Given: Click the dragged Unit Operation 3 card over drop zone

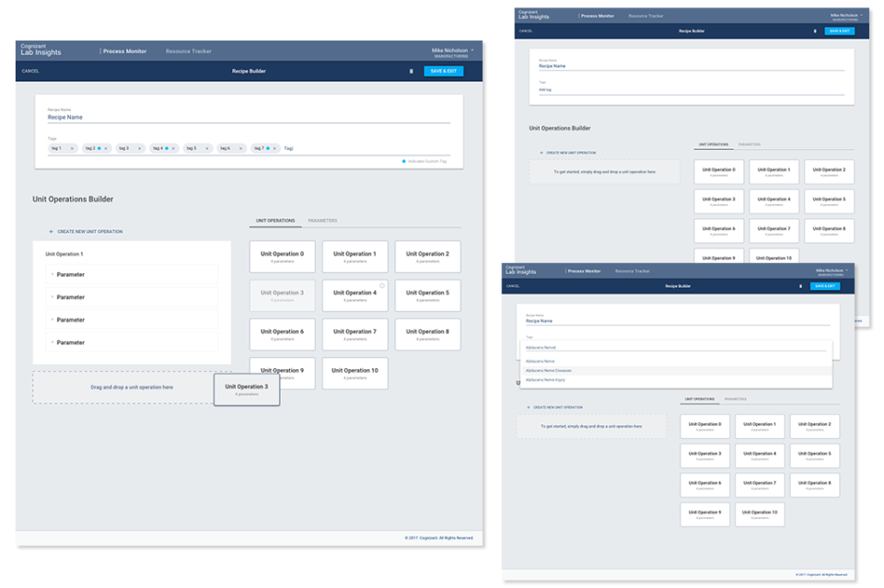Looking at the screenshot, I should pos(247,389).
